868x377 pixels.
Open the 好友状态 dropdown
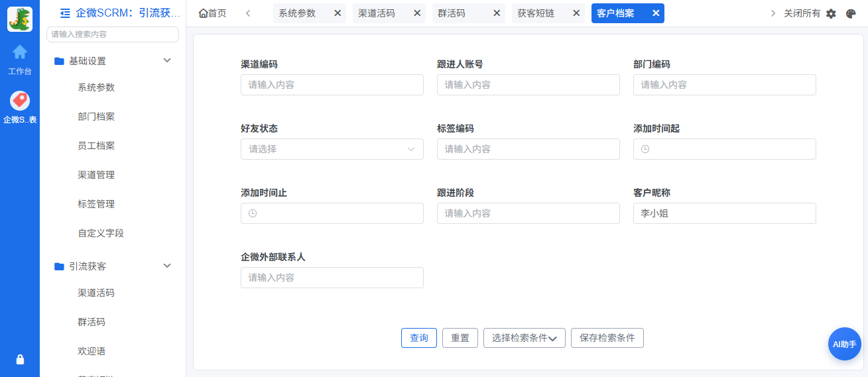332,149
